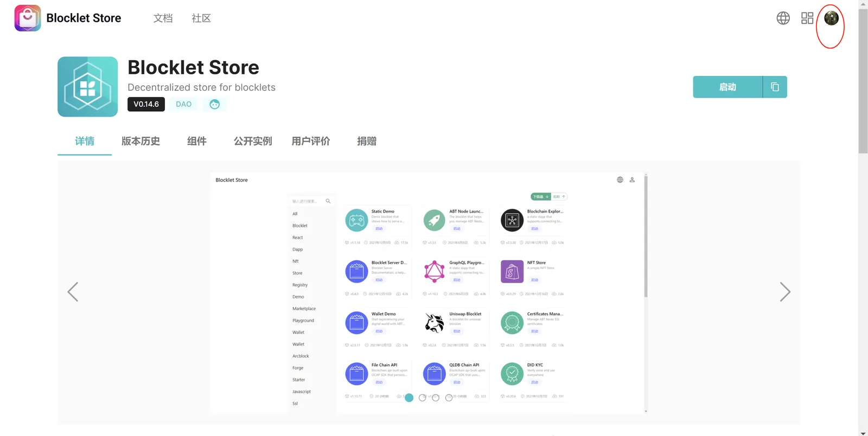The width and height of the screenshot is (868, 436).
Task: Click the V0.14.6 version badge
Action: point(146,104)
